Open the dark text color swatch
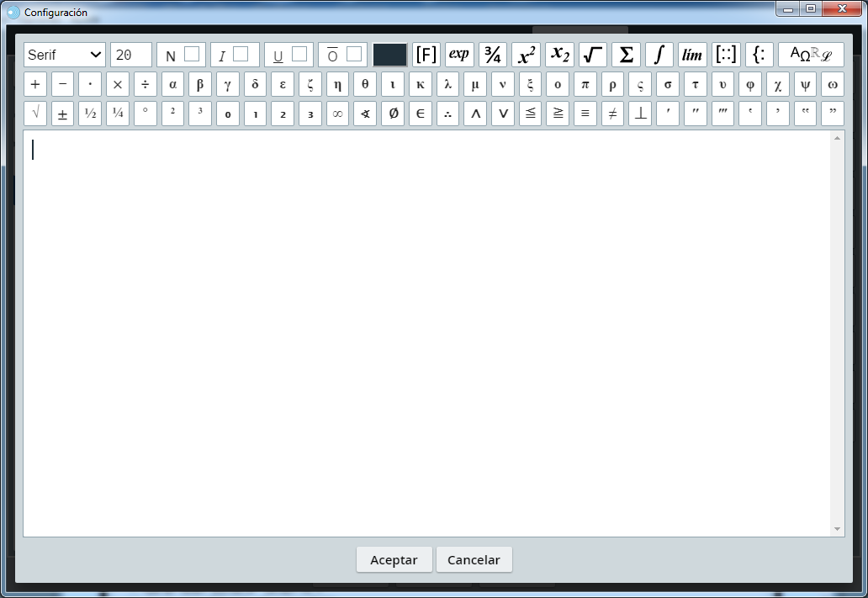The height and width of the screenshot is (598, 868). (390, 55)
